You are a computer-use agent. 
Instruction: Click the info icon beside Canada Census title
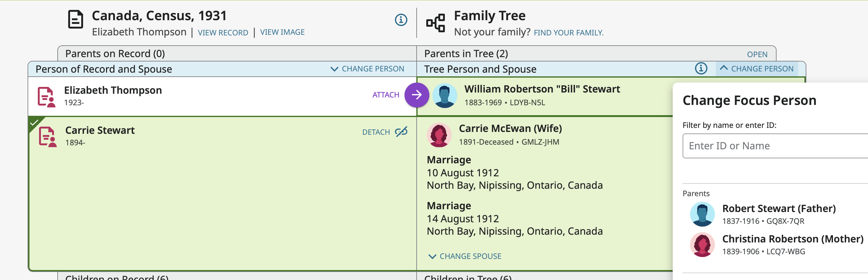pos(401,20)
